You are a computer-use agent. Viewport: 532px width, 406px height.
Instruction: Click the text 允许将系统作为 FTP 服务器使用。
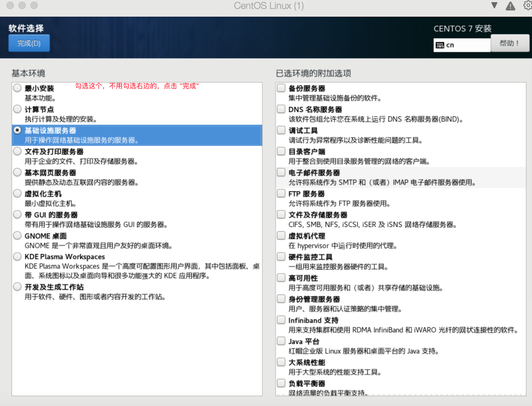pos(339,204)
